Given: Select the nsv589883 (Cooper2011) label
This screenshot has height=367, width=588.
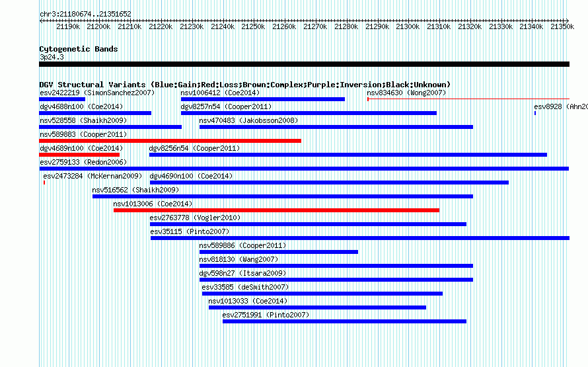Looking at the screenshot, I should coord(83,134).
